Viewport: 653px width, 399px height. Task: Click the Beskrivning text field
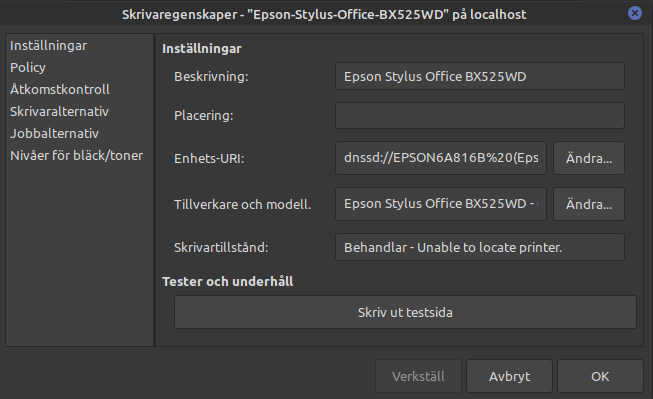tap(480, 76)
